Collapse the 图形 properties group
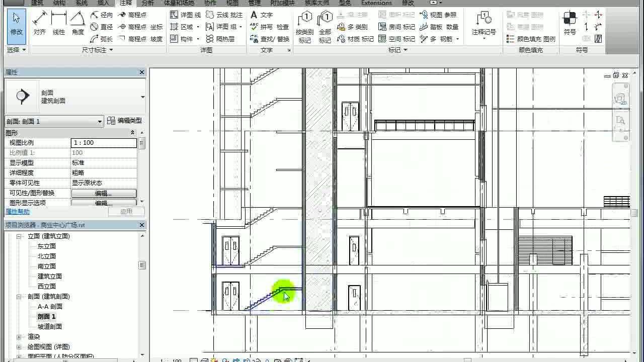Screen dimensions: 644x362 point(133,133)
